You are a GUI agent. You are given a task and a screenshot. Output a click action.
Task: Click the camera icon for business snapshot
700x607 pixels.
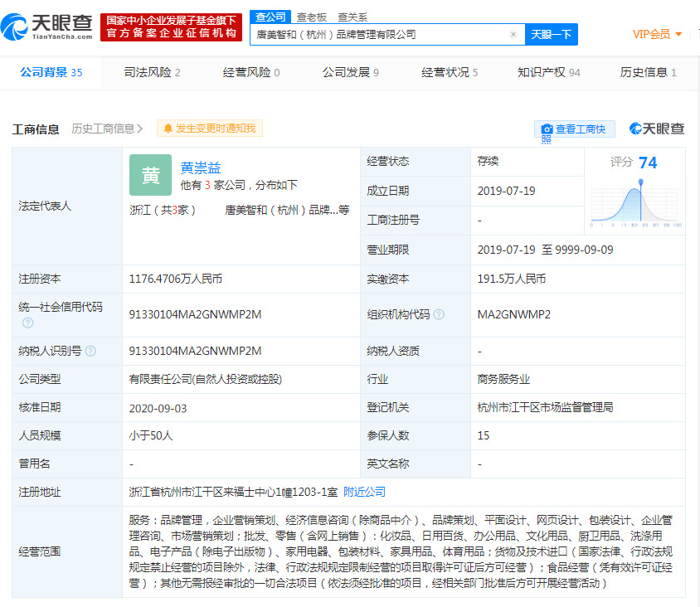547,129
